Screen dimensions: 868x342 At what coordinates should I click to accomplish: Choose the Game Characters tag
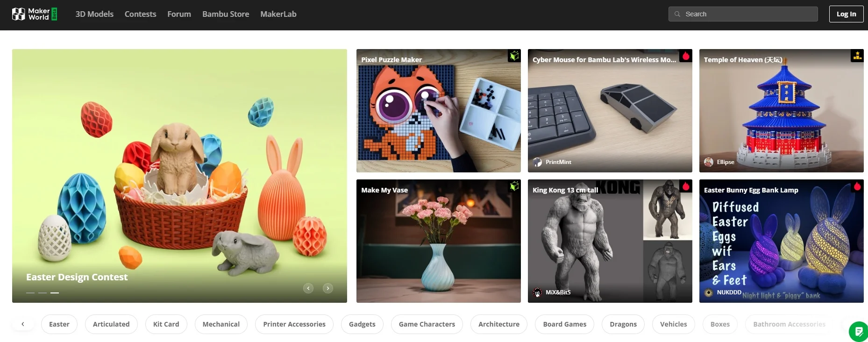pyautogui.click(x=427, y=324)
